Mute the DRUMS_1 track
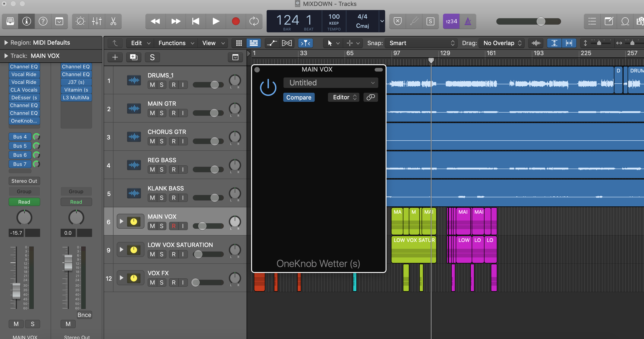This screenshot has height=339, width=644. click(152, 85)
